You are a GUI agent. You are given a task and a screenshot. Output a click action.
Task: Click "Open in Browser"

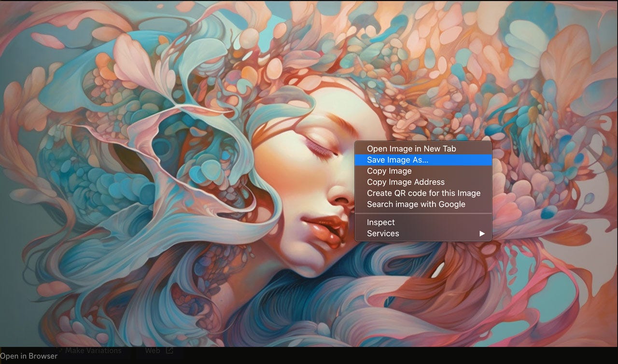coord(29,356)
